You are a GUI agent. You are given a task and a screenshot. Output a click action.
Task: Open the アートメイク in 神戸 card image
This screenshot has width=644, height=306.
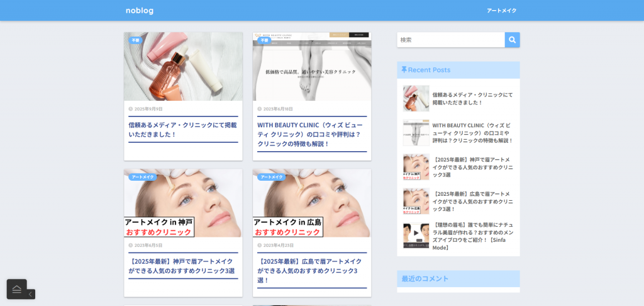[x=183, y=203]
